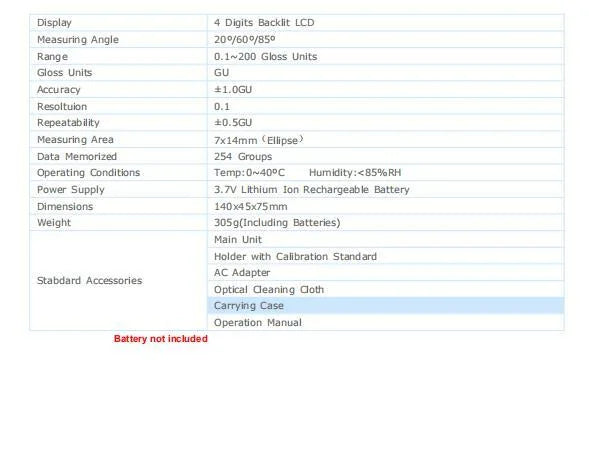589x468 pixels.
Task: Select the 4 Digits Backlit LCD value
Action: pos(264,23)
